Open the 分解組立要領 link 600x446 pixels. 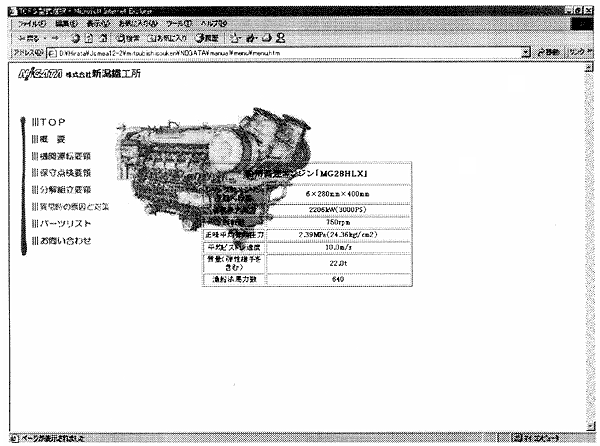61,190
